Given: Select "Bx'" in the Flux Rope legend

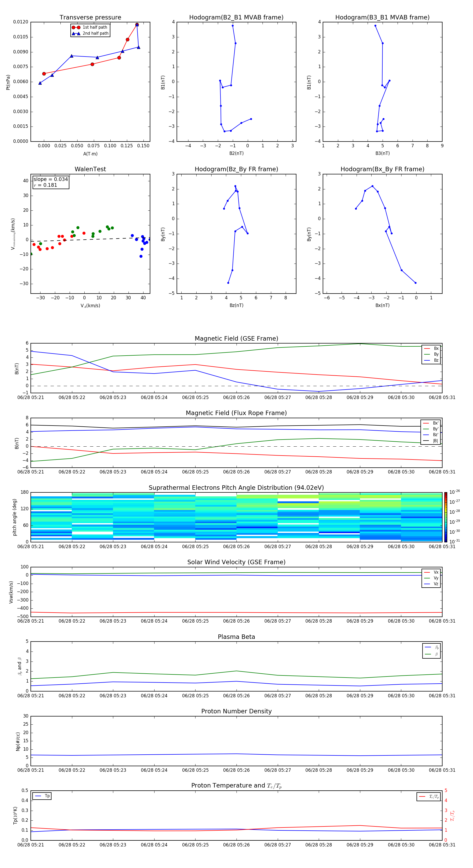Looking at the screenshot, I should tap(436, 423).
